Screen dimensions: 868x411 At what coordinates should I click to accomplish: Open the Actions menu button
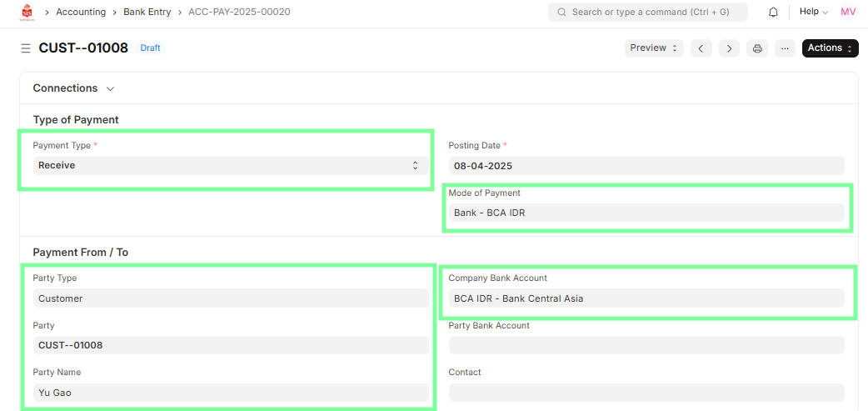[x=830, y=48]
